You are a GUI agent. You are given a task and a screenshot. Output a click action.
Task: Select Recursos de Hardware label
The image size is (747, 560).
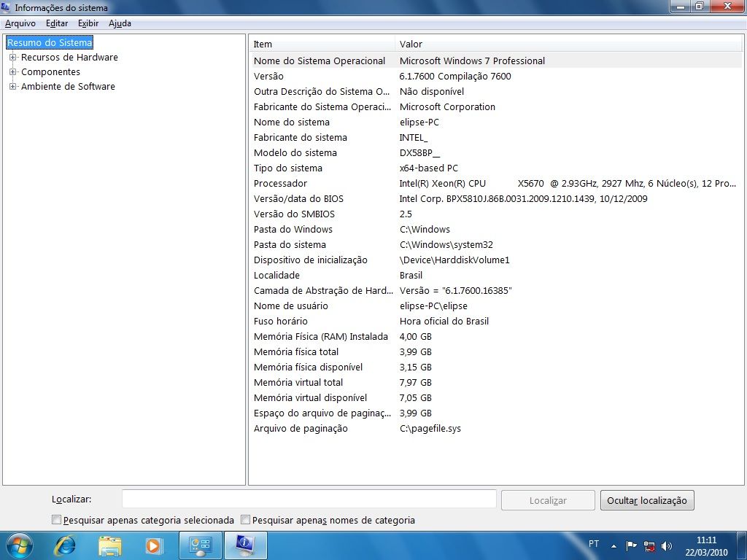[69, 58]
